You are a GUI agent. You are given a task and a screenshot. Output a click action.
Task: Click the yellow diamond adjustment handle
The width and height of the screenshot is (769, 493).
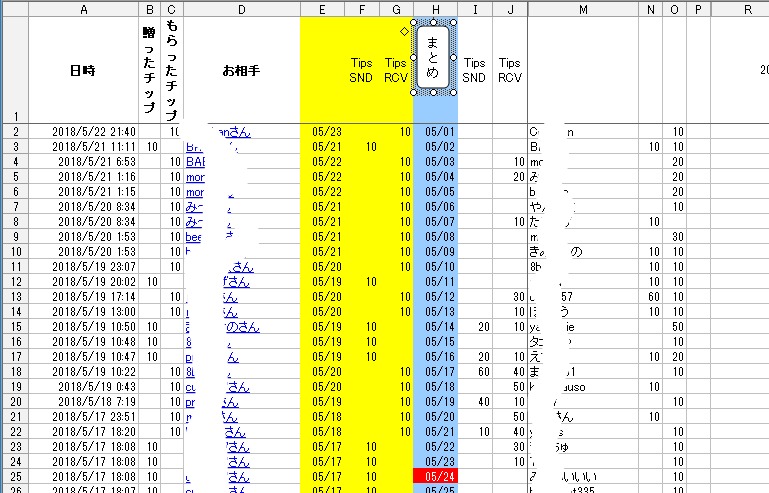[x=404, y=32]
